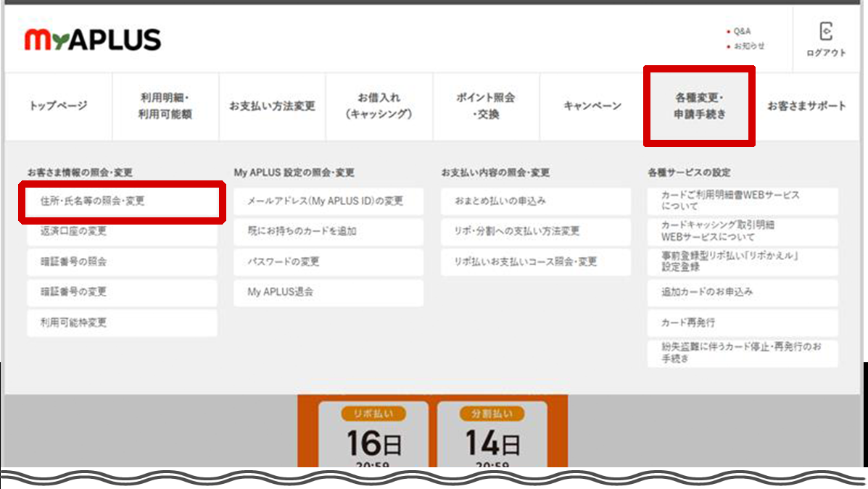
Task: Select the キャンペーン menu item
Action: tap(592, 106)
